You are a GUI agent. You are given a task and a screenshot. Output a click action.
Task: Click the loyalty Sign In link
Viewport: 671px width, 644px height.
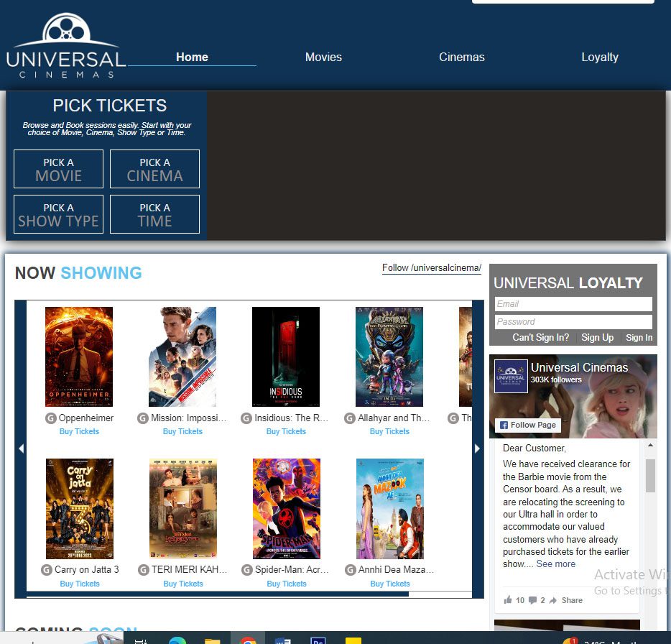[639, 338]
